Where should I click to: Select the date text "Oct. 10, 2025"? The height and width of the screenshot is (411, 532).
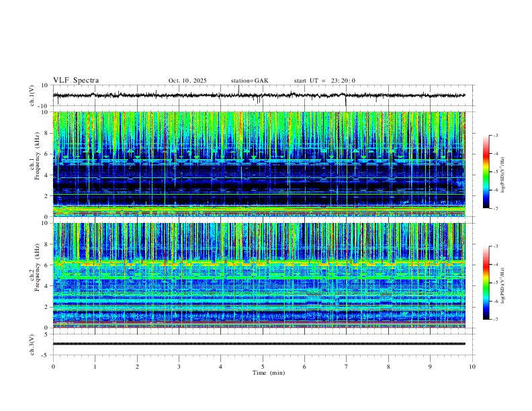pyautogui.click(x=187, y=81)
